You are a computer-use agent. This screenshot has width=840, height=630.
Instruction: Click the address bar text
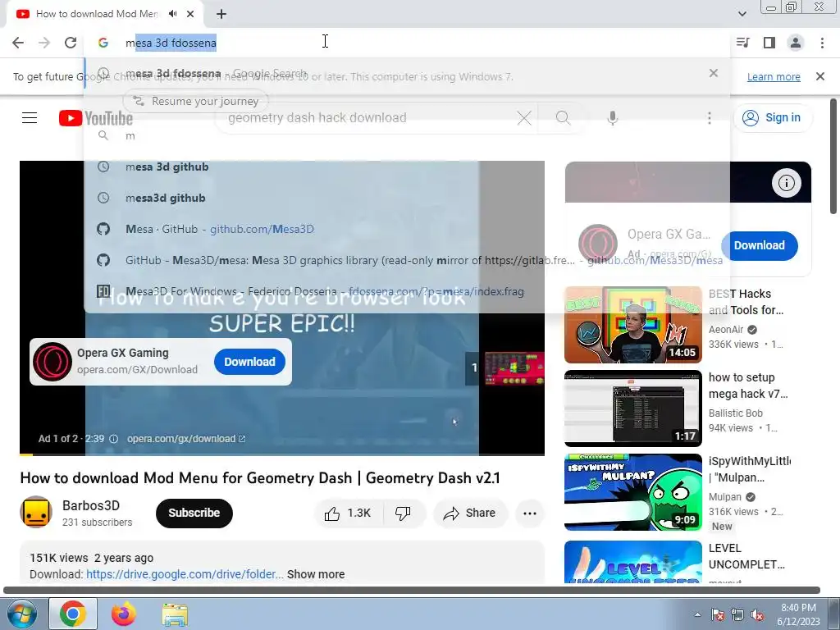(x=171, y=43)
